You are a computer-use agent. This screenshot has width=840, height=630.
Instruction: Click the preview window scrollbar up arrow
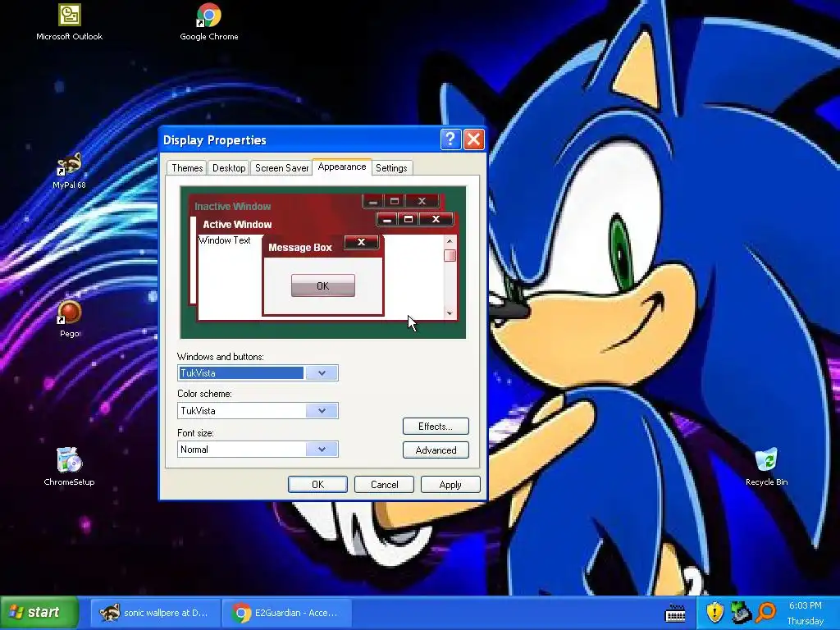[x=450, y=242]
